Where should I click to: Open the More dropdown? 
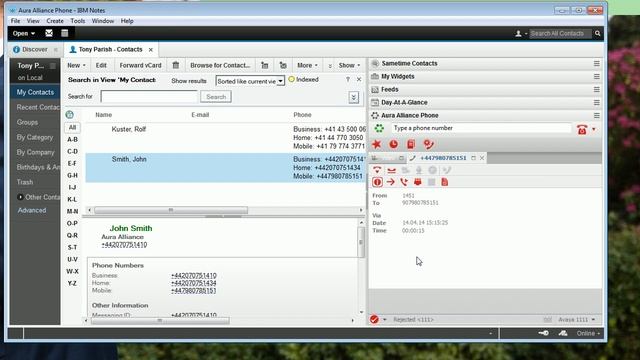pyautogui.click(x=307, y=65)
